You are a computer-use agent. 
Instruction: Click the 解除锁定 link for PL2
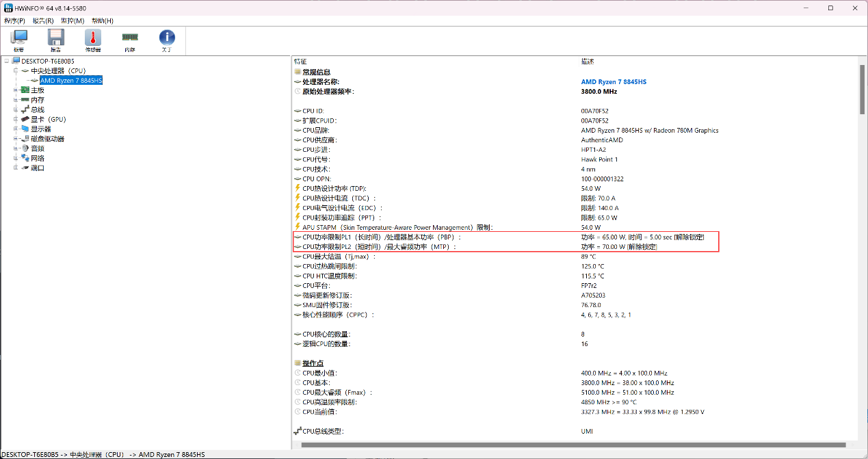click(642, 247)
